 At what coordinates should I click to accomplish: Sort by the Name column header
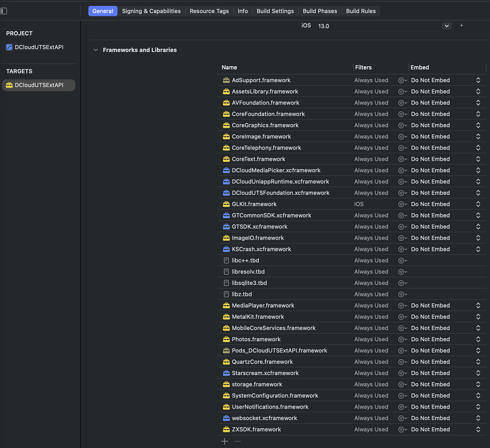coord(229,67)
